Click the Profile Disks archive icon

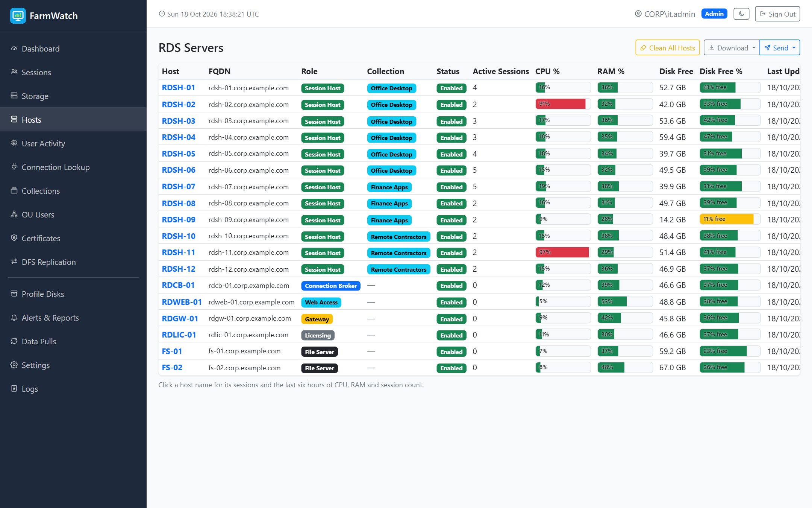14,294
